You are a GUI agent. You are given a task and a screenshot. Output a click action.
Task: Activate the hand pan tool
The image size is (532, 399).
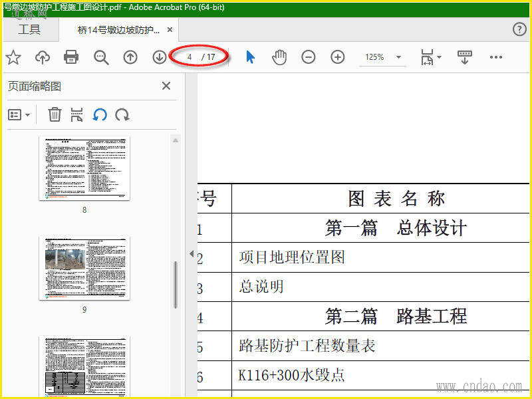(x=279, y=57)
